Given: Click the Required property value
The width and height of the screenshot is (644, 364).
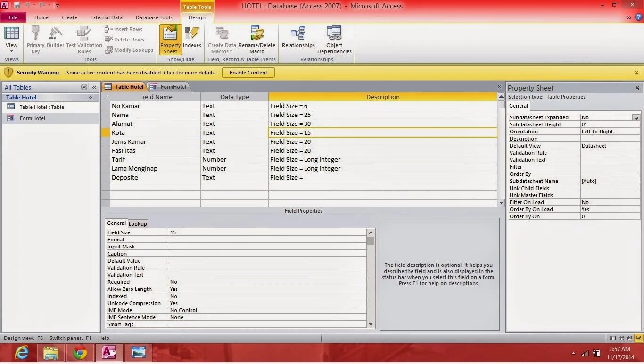Looking at the screenshot, I should click(x=267, y=282).
